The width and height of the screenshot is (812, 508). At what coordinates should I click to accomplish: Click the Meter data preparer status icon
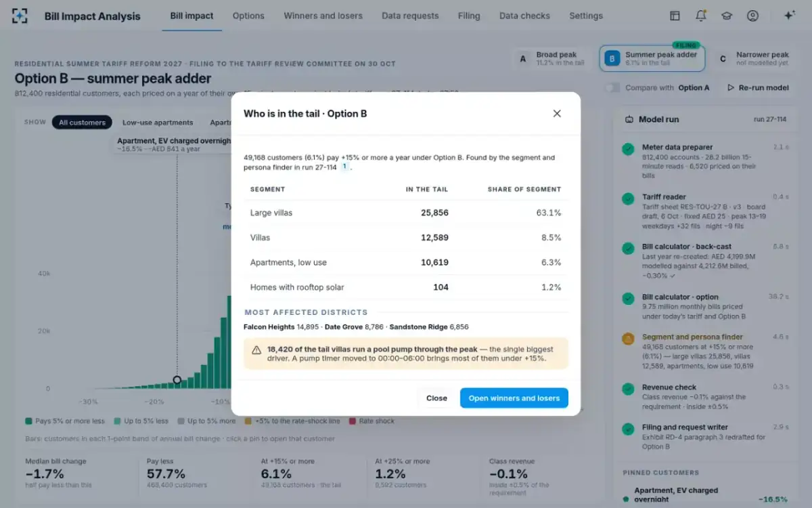tap(629, 148)
